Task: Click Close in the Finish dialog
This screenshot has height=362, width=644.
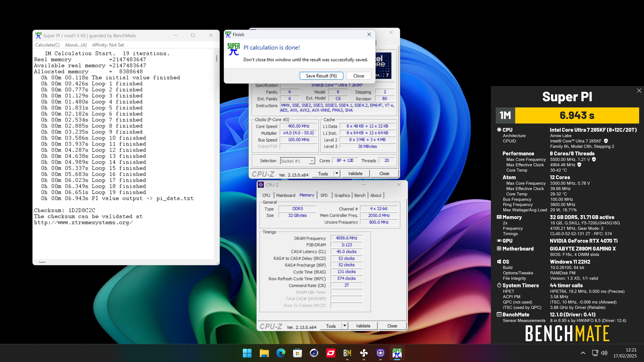Action: (359, 76)
